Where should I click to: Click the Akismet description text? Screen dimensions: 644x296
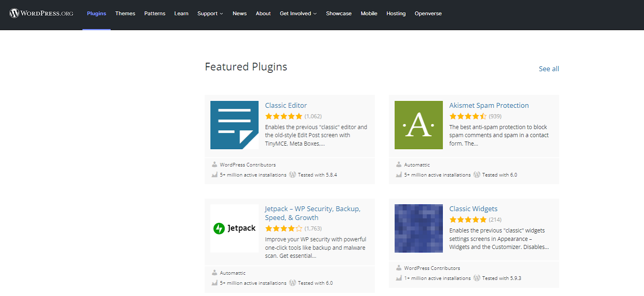[499, 135]
